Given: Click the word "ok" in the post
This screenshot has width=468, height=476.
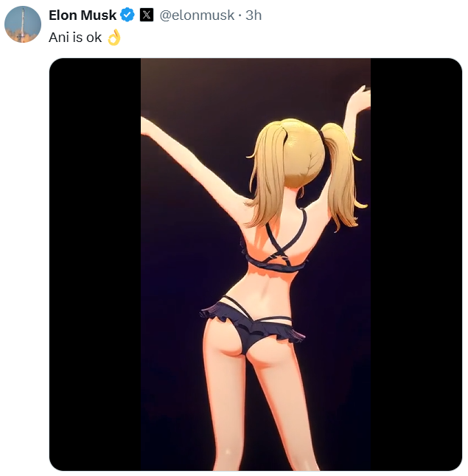Looking at the screenshot, I should 94,38.
